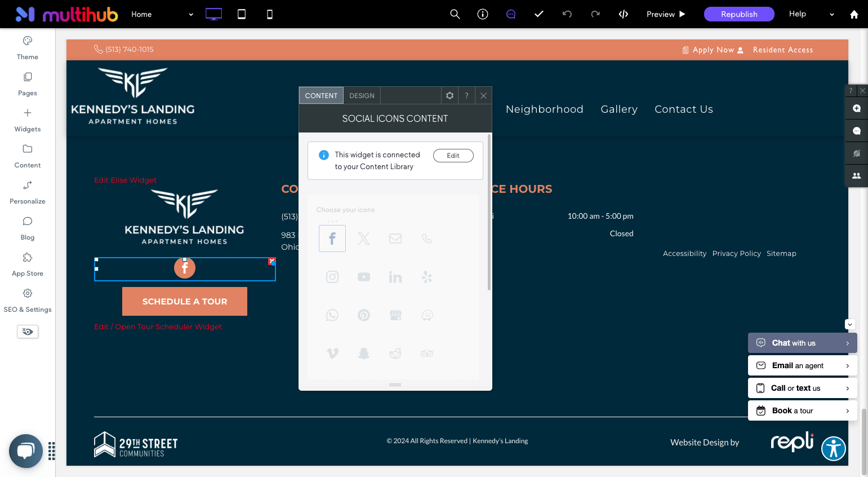The height and width of the screenshot is (477, 868).
Task: Toggle the eye visibility button in sidebar
Action: click(x=28, y=332)
